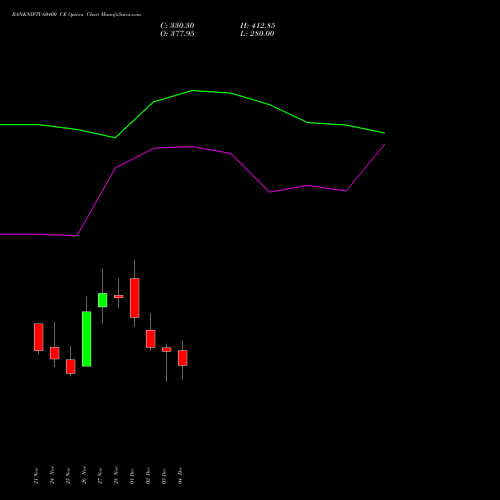Click the 28 Nov date label
Viewport: 500px width, 500px height.
tap(116, 475)
